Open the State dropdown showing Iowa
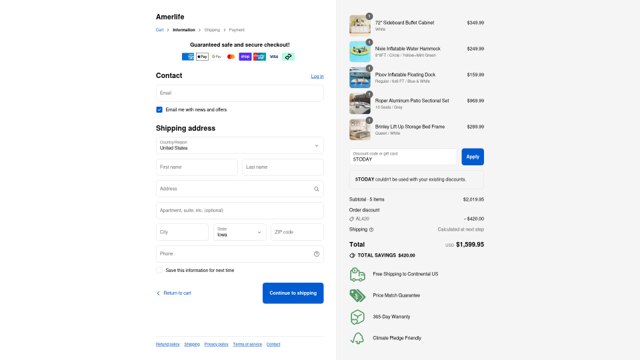This screenshot has width=640, height=360. (x=240, y=232)
